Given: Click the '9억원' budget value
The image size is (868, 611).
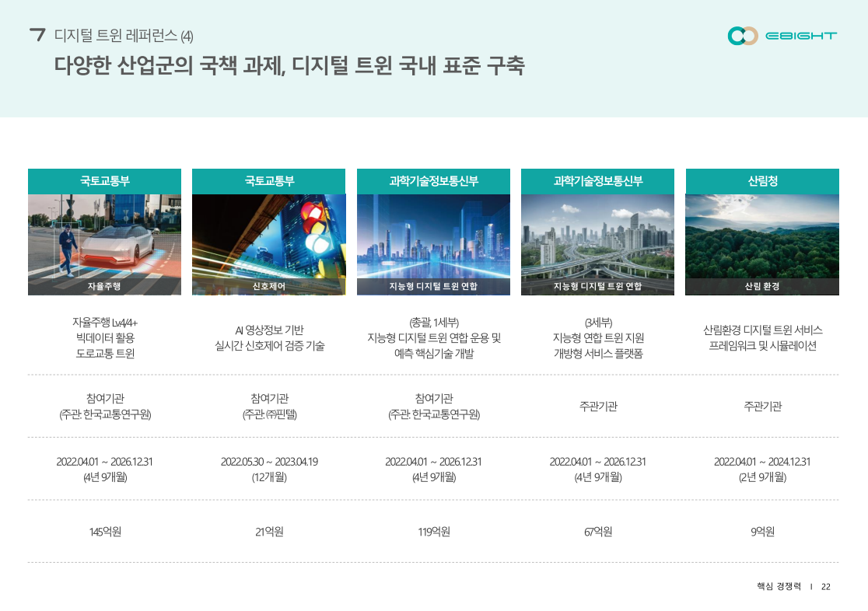Looking at the screenshot, I should tap(763, 532).
